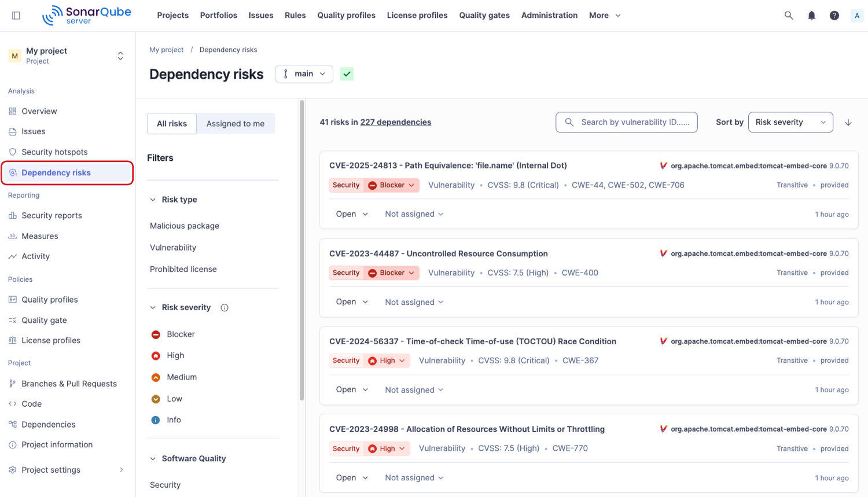The width and height of the screenshot is (868, 497).
Task: Open the notifications bell
Action: click(811, 15)
